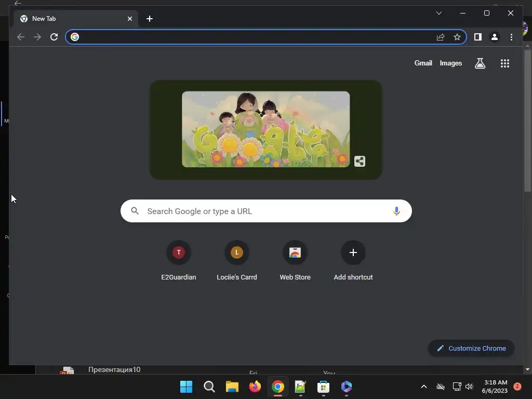The image size is (532, 399).
Task: Share the Google Doodle
Action: coord(360,161)
